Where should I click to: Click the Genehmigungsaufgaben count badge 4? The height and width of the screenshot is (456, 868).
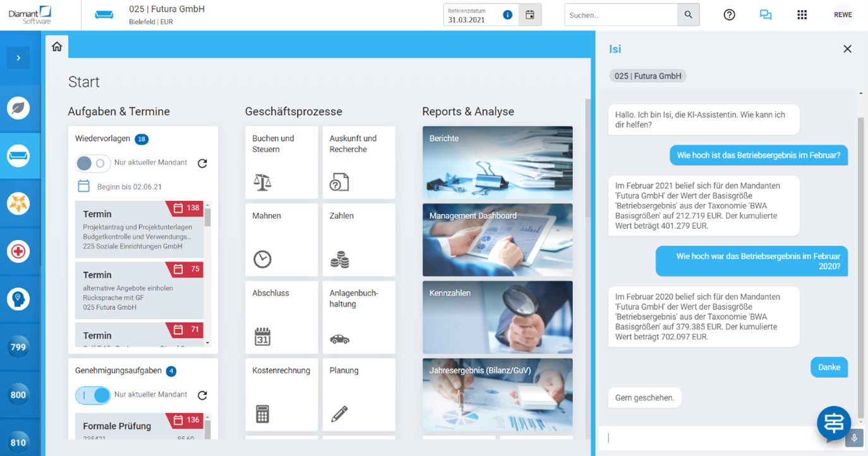[171, 371]
